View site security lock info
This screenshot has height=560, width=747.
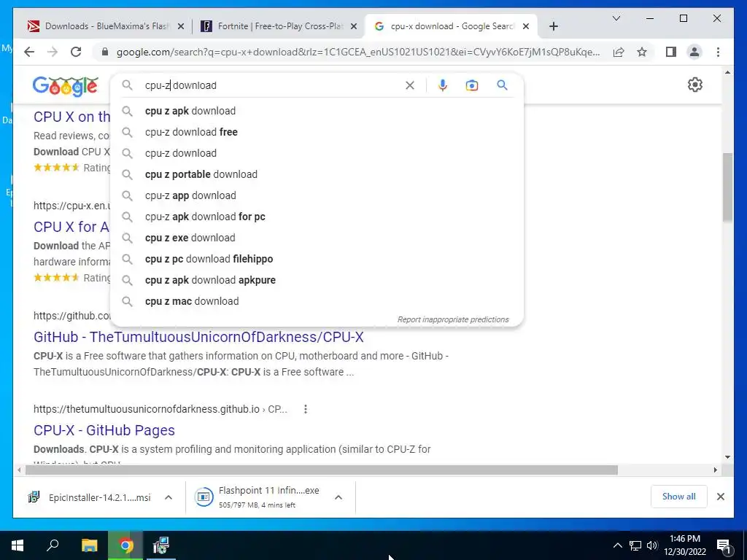[105, 52]
